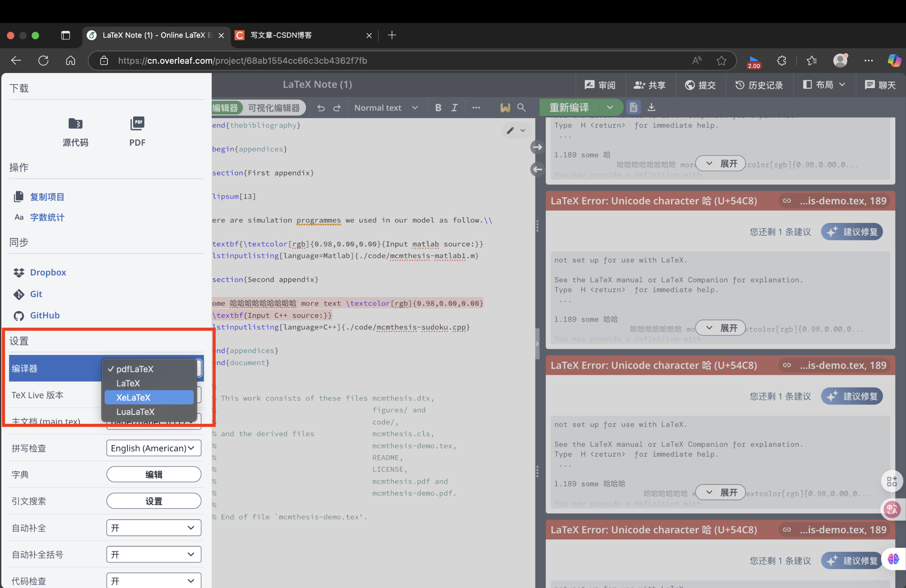
Task: Choose LuaLaTeX compiler option
Action: coord(149,412)
